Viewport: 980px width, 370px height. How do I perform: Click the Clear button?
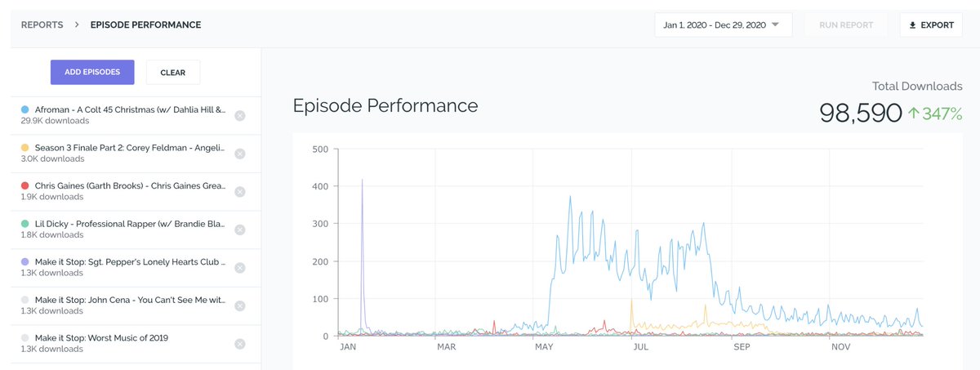click(173, 72)
